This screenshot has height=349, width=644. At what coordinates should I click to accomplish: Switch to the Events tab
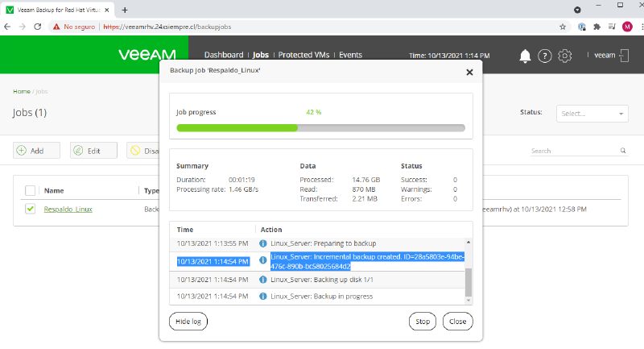click(350, 55)
